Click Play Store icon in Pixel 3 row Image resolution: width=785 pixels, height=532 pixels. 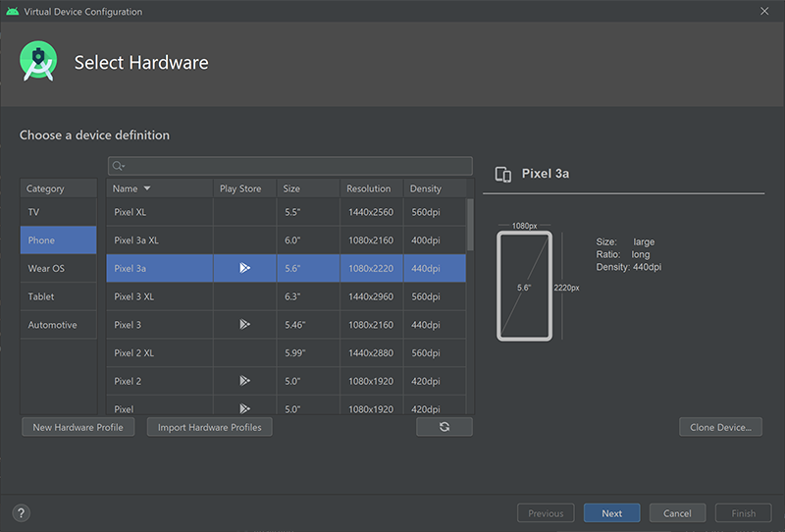click(x=244, y=324)
